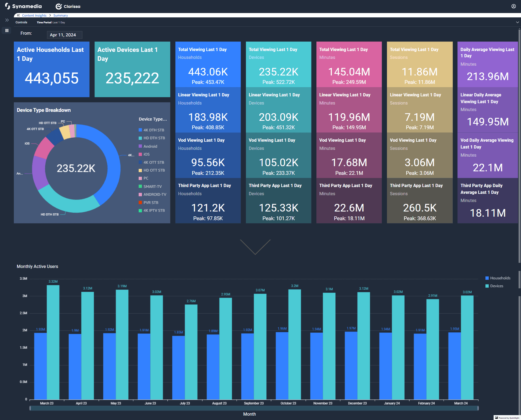Click the Powered by QuickSight badge
This screenshot has height=420, width=521.
[507, 418]
